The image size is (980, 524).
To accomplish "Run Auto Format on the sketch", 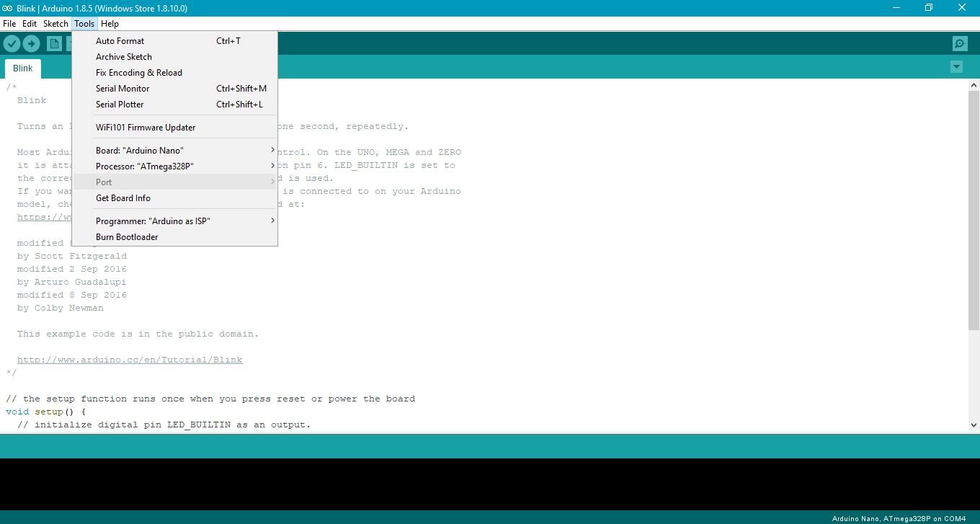I will point(120,40).
